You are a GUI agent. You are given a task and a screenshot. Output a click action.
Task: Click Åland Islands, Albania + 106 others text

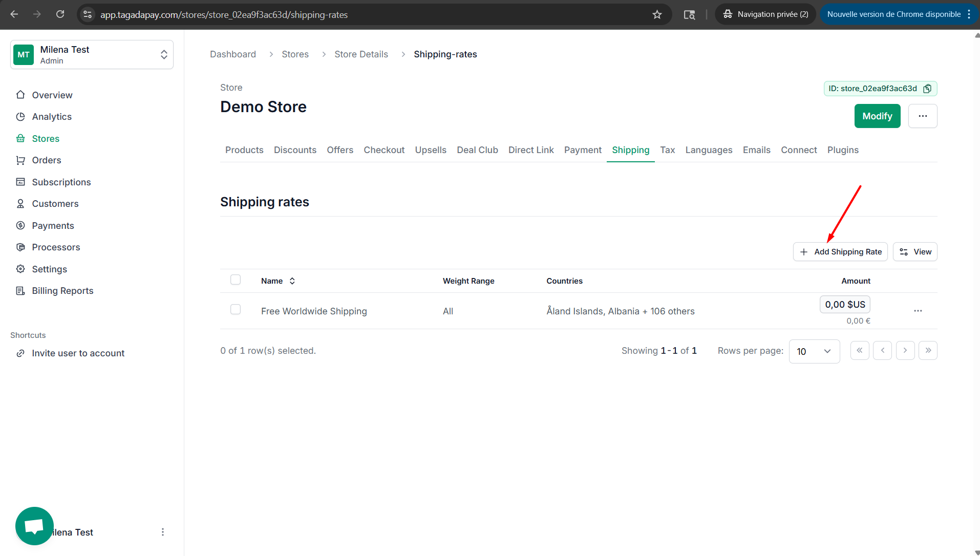[621, 311]
